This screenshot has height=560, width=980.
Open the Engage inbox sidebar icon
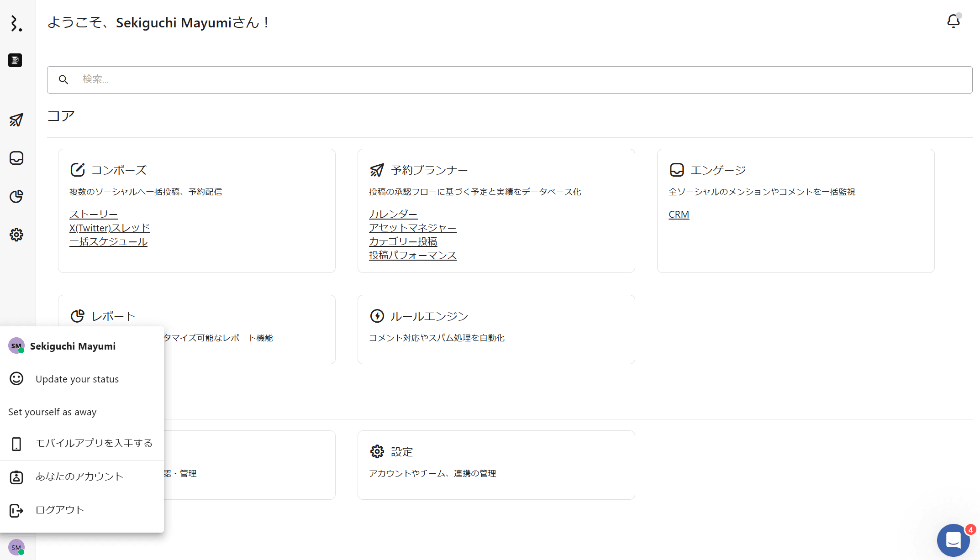tap(16, 158)
